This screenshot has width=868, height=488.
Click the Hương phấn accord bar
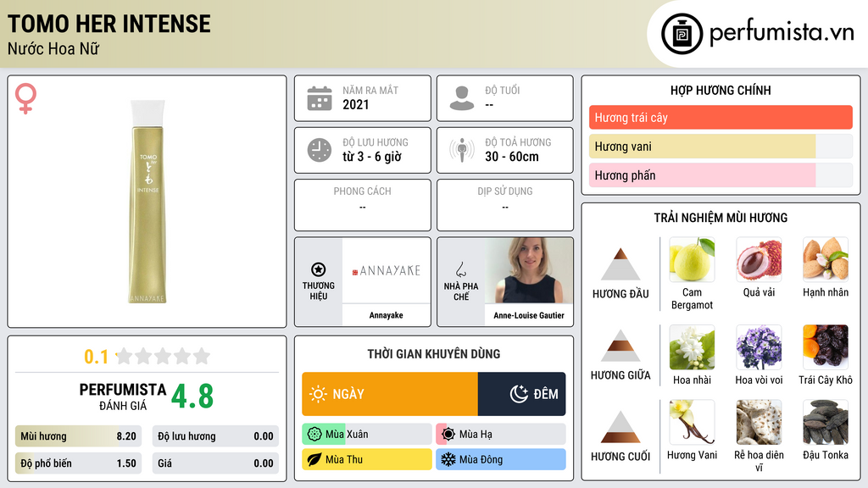coord(721,175)
